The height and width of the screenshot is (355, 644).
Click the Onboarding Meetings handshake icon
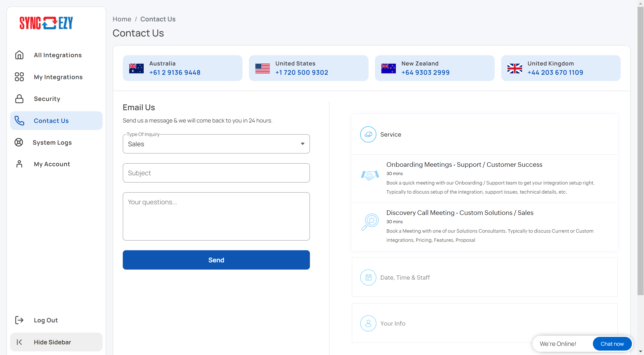(x=370, y=175)
